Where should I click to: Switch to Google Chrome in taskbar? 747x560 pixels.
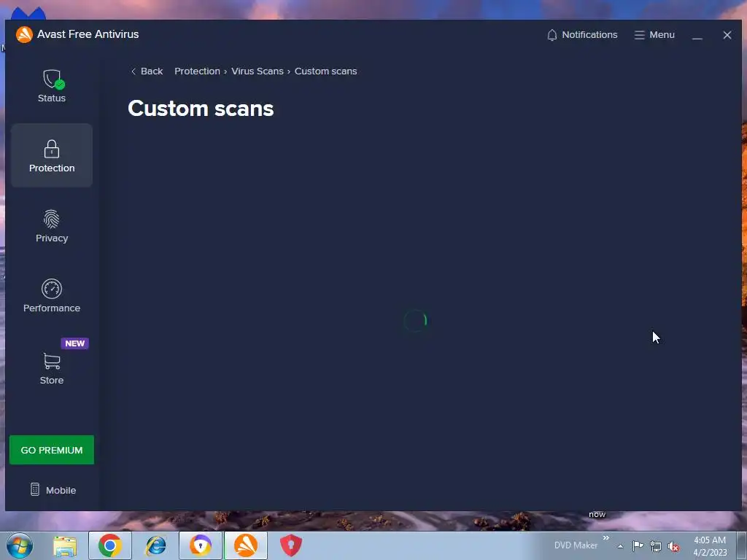click(x=110, y=545)
